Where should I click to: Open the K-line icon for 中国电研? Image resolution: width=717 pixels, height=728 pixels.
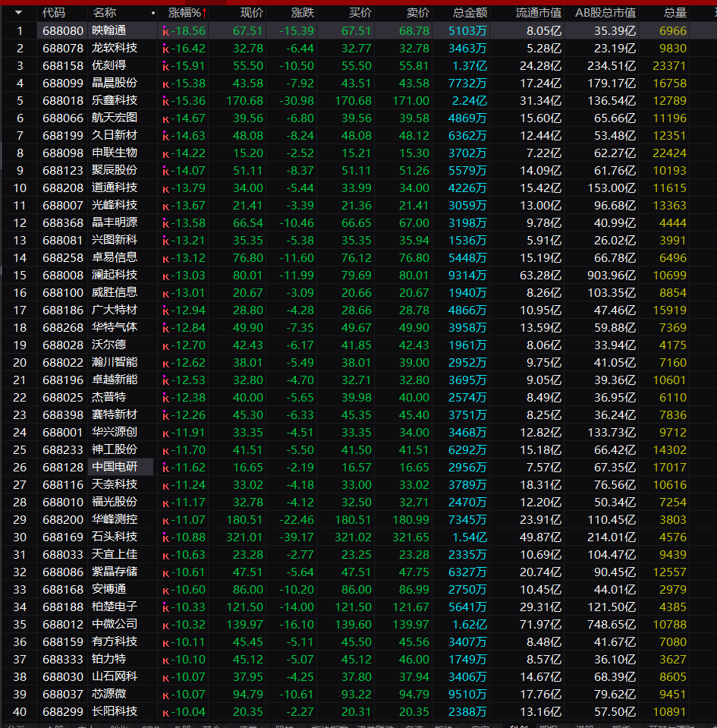165,468
